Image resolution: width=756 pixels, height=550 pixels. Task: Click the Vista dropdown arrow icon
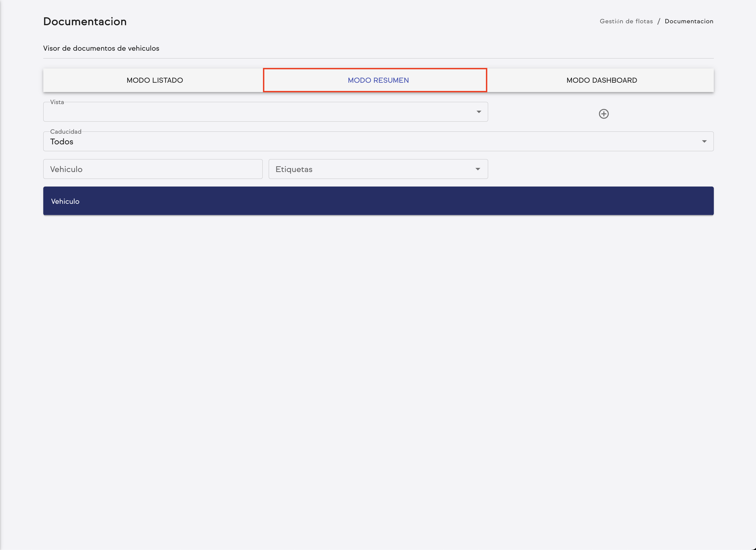(x=479, y=112)
